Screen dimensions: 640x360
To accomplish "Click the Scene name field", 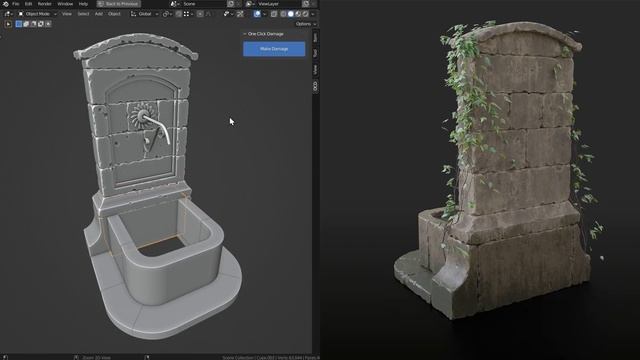I will [x=204, y=4].
